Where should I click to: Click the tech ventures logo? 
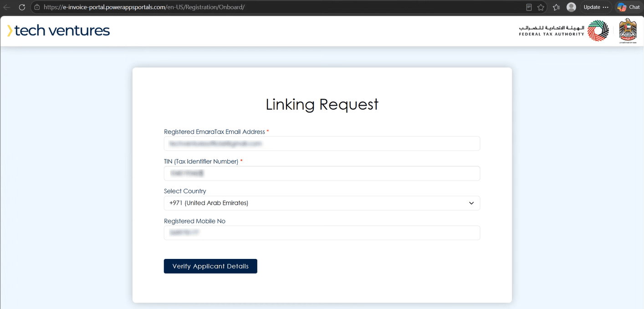(x=59, y=30)
